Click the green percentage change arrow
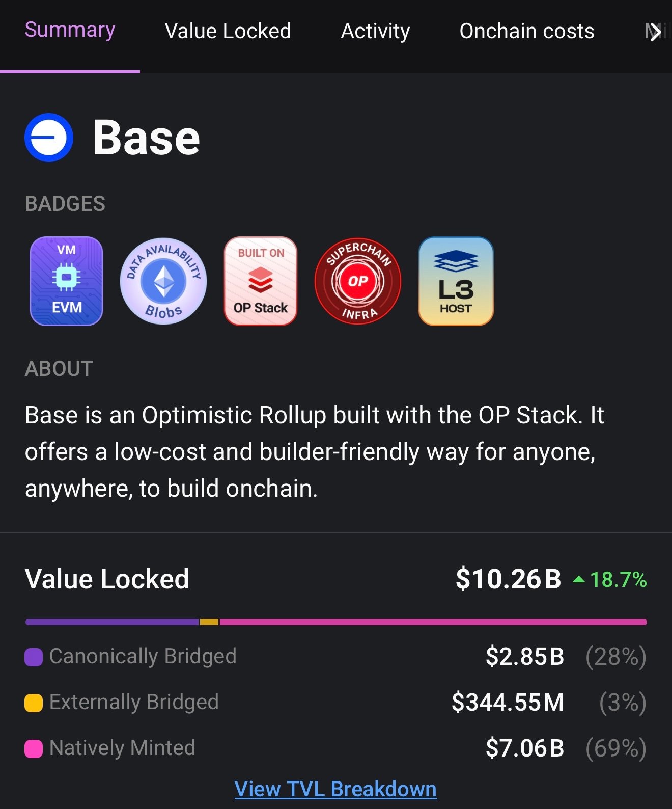The width and height of the screenshot is (672, 809). 578,579
